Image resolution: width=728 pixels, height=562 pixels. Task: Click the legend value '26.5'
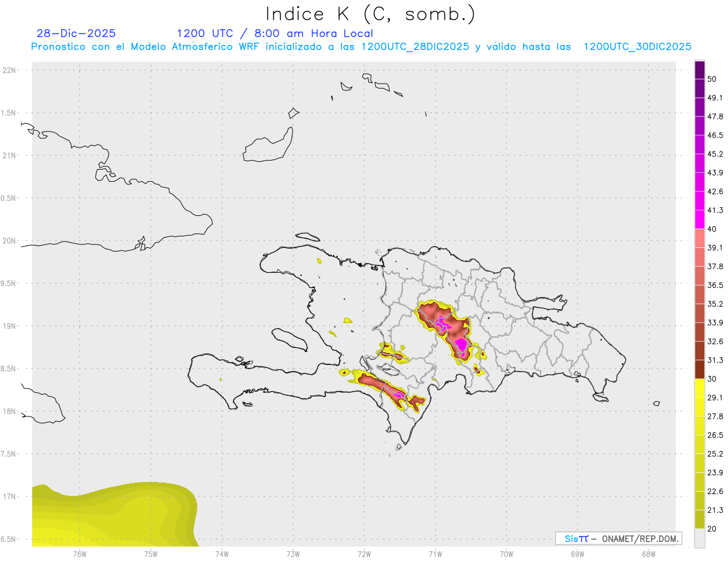(715, 435)
